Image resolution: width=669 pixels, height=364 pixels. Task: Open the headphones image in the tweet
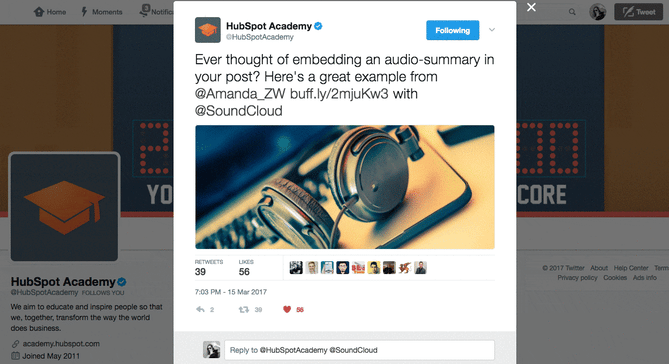(345, 187)
